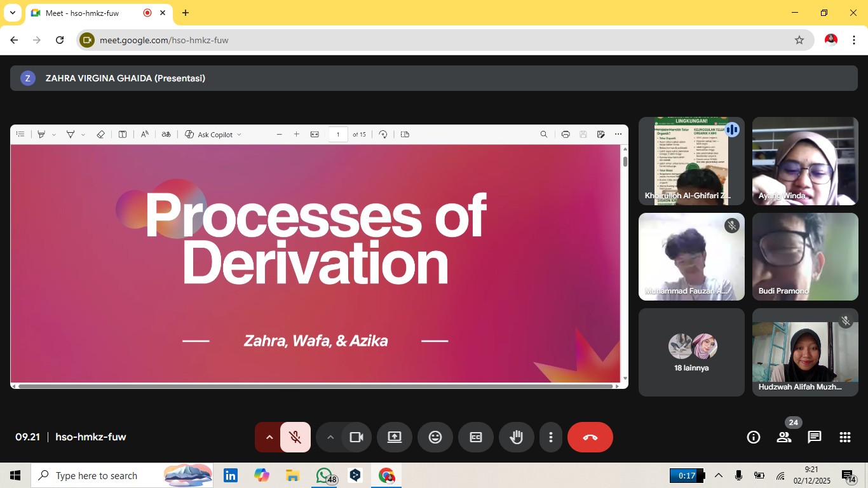This screenshot has width=868, height=488.
Task: Click the Budi Pramono video tile
Action: coord(805,257)
